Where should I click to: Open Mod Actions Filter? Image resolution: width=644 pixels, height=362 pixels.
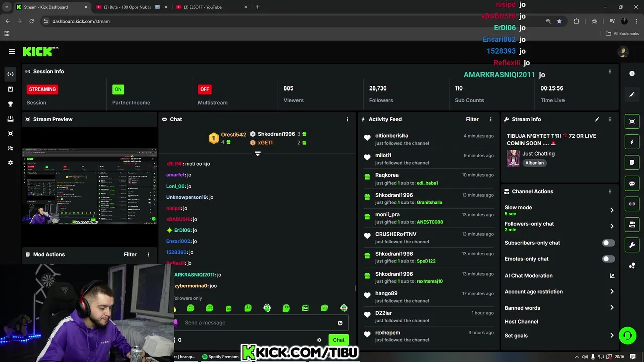pos(130,254)
